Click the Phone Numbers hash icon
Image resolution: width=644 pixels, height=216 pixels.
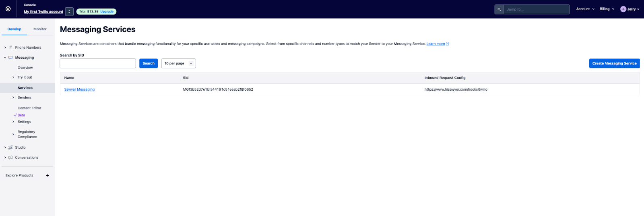point(10,48)
